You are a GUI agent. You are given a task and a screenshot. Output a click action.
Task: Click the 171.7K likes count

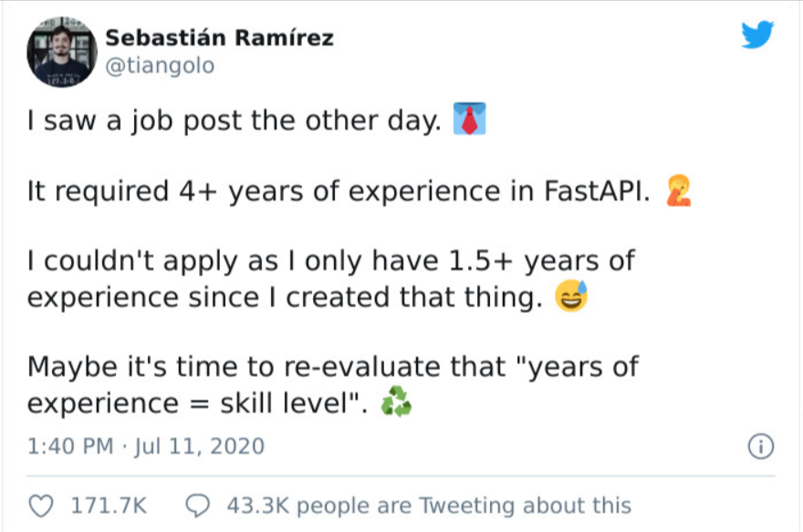tap(109, 505)
